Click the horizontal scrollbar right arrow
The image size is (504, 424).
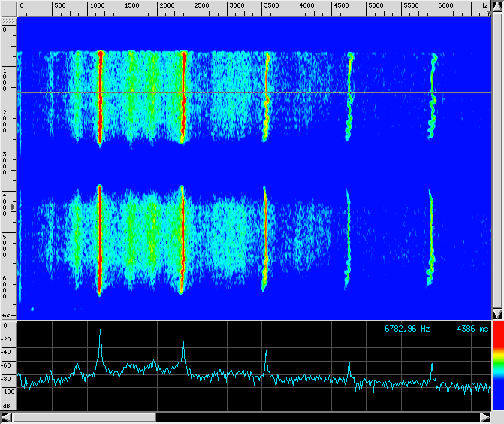point(484,417)
